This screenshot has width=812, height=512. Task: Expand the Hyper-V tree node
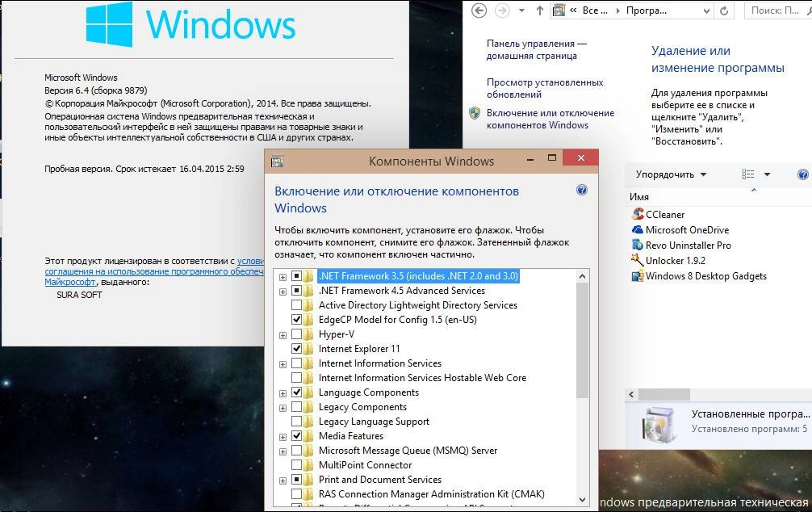pos(283,335)
